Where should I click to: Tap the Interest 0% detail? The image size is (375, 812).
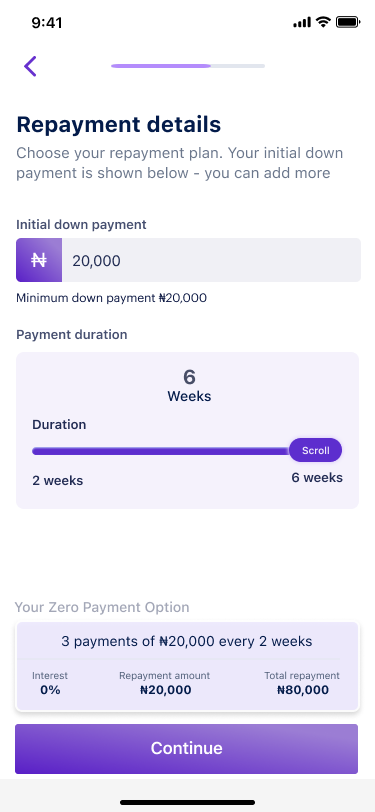tap(50, 683)
